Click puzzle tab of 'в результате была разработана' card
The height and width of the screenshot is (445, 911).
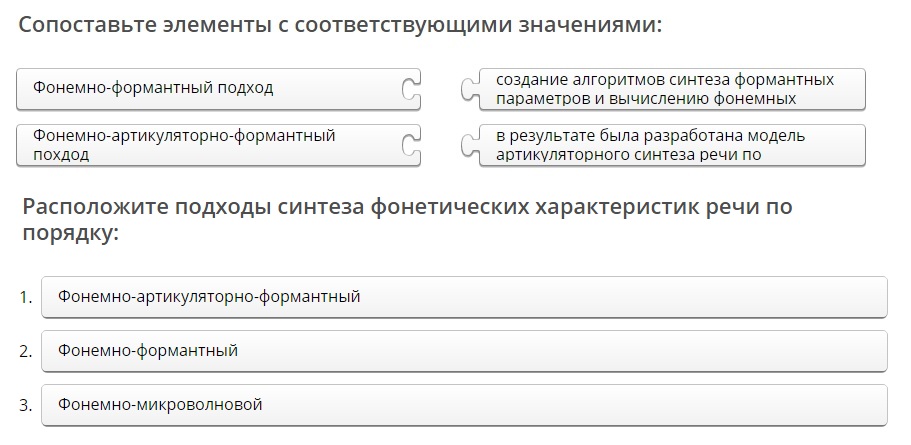[470, 145]
